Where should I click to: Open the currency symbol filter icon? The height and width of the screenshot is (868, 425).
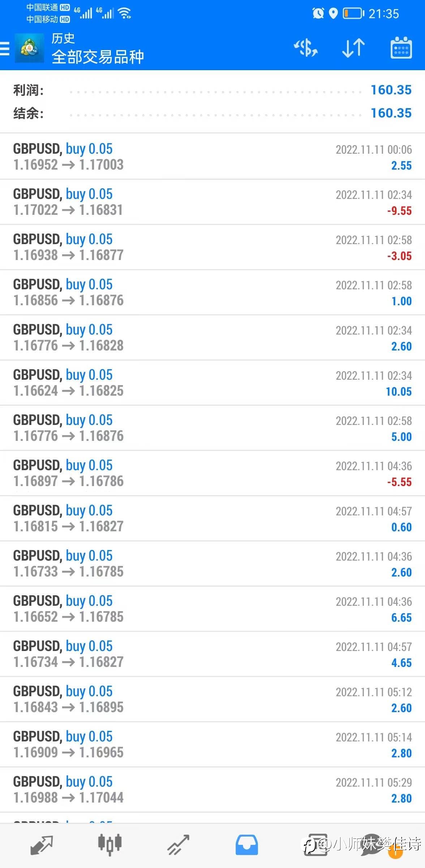[306, 48]
